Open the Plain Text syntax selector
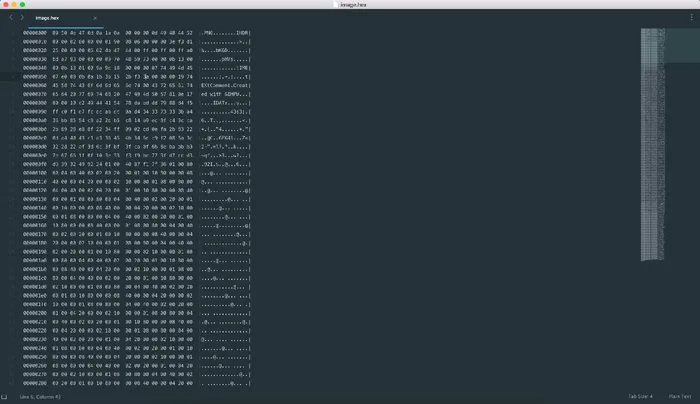Viewport: 700px width, 404px height. click(679, 396)
